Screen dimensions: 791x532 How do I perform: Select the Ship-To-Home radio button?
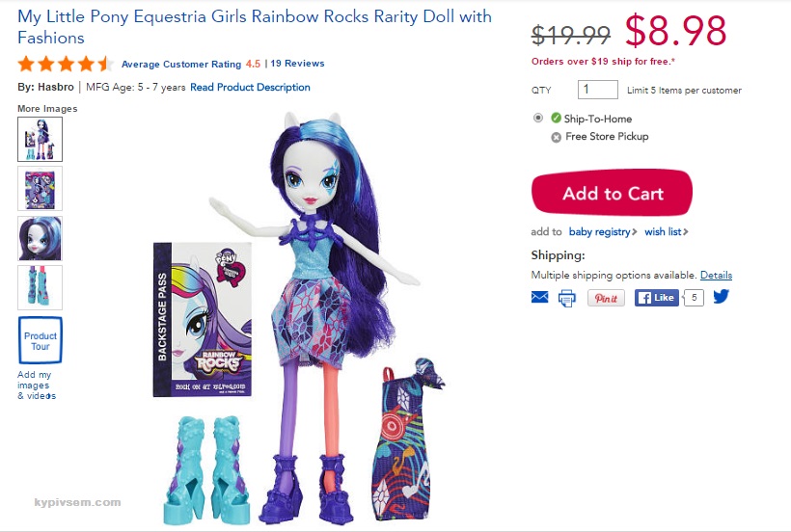[538, 118]
